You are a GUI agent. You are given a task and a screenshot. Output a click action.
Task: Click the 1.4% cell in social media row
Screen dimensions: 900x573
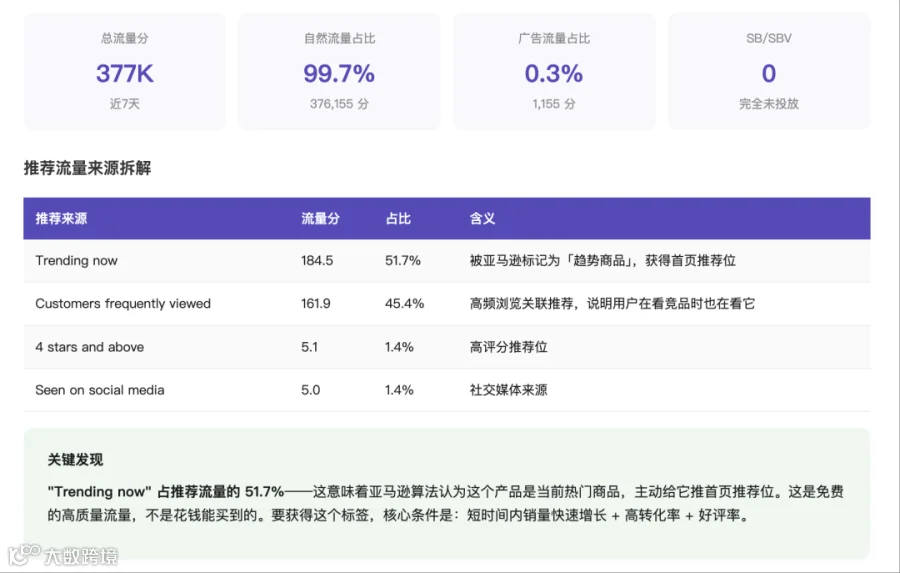tap(399, 390)
